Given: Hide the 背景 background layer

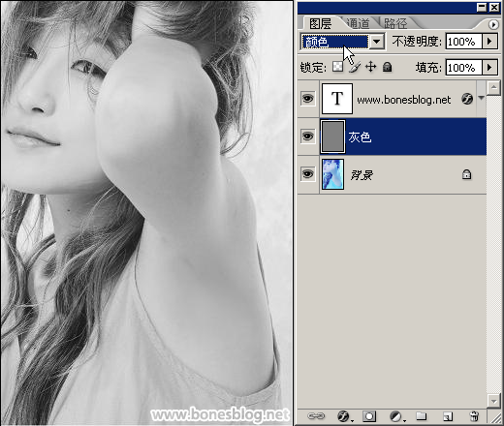Looking at the screenshot, I should 307,174.
